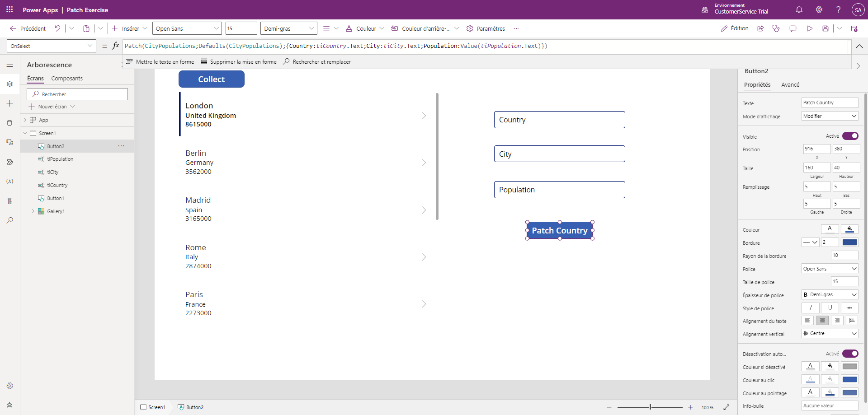Open the SA account avatar
The image size is (868, 415).
[x=858, y=10]
